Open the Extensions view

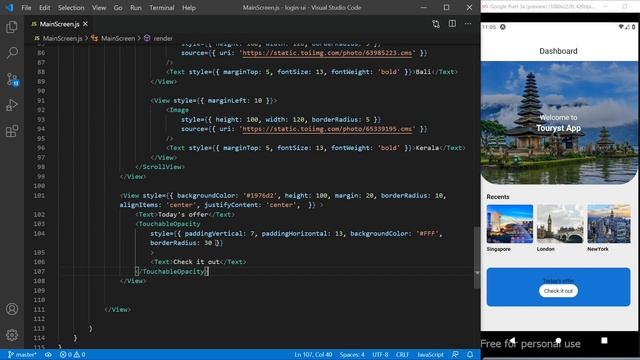[12, 131]
